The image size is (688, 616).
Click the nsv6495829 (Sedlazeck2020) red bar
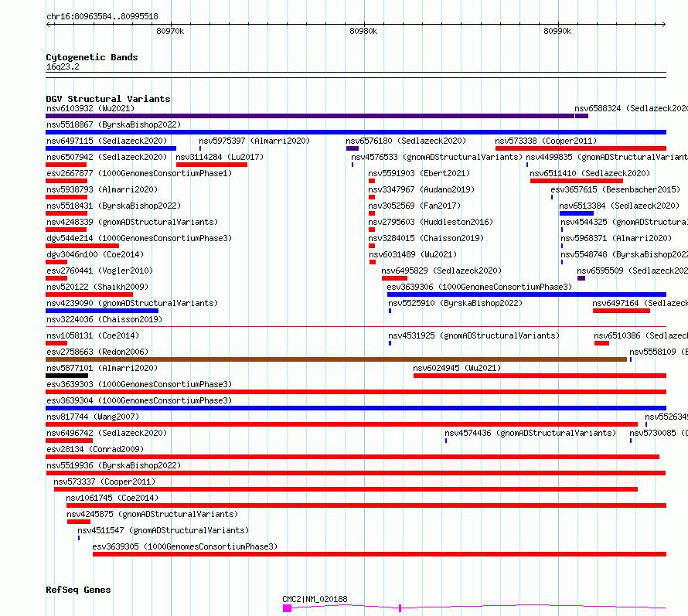[x=394, y=278]
